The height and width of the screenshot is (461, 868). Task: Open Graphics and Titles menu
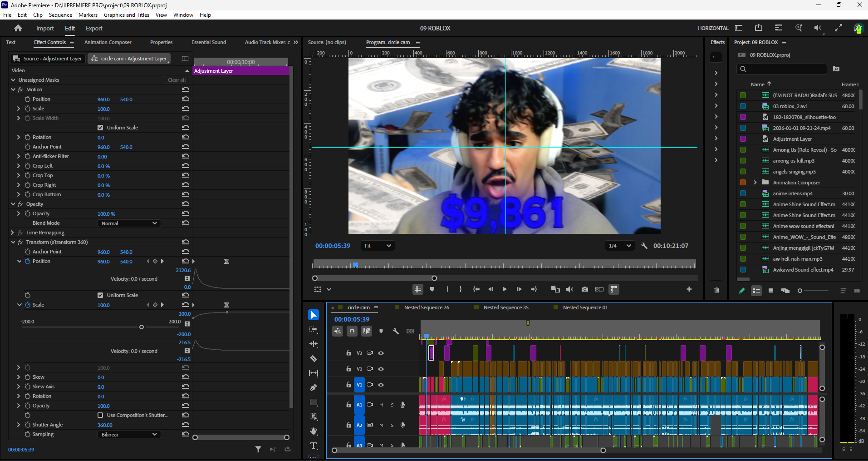pyautogui.click(x=127, y=15)
